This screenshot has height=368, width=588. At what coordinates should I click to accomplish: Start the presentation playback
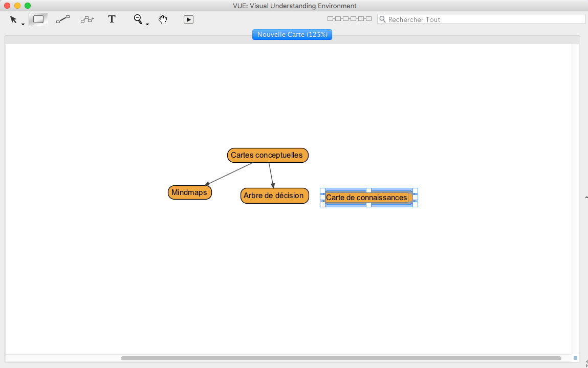(x=188, y=19)
